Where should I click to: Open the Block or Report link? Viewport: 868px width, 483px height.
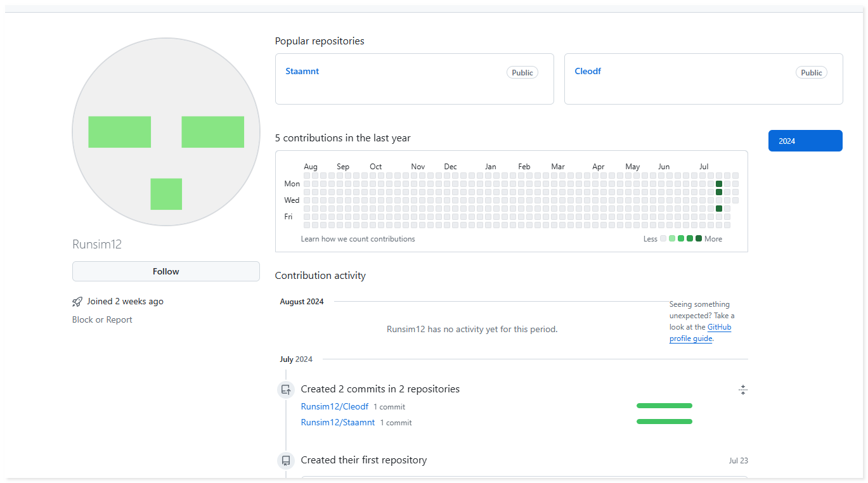(x=102, y=320)
